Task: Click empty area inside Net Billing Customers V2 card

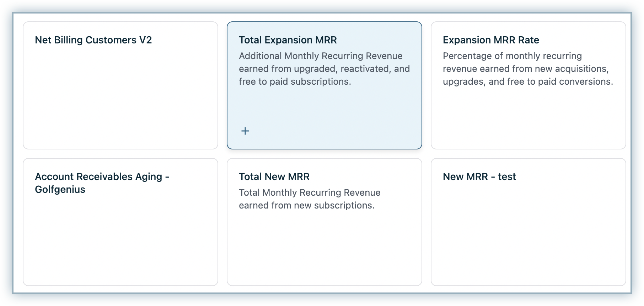Action: [120, 107]
